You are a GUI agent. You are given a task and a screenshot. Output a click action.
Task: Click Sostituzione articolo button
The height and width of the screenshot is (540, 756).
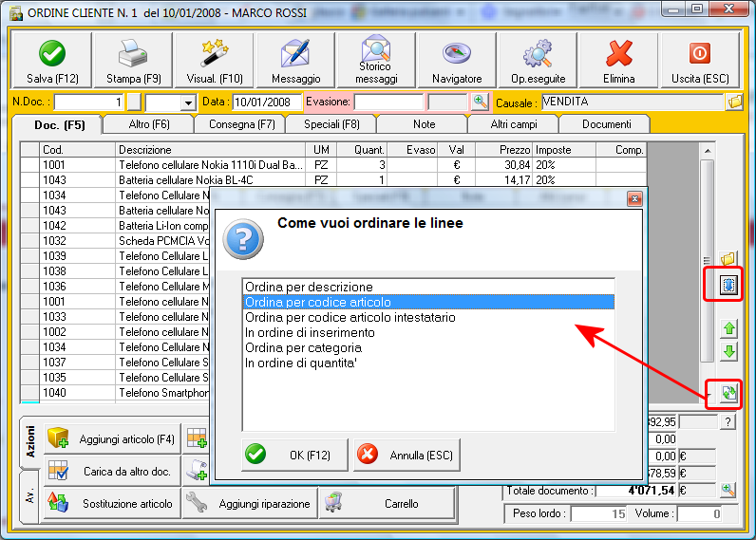pos(112,503)
